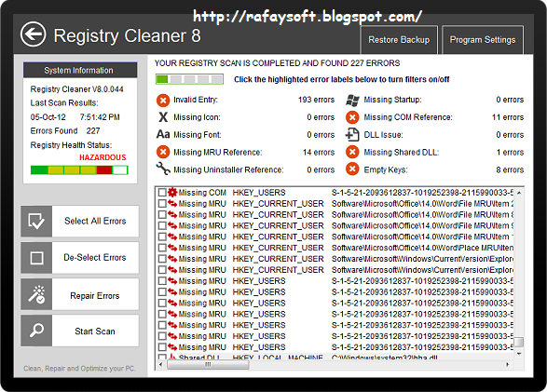The width and height of the screenshot is (547, 392).
Task: Click the scan progress bar
Action: 189,79
